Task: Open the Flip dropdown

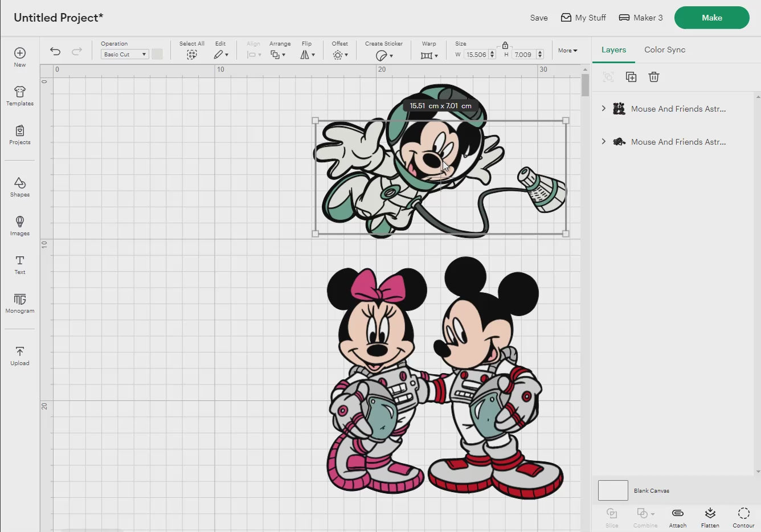Action: click(x=308, y=55)
